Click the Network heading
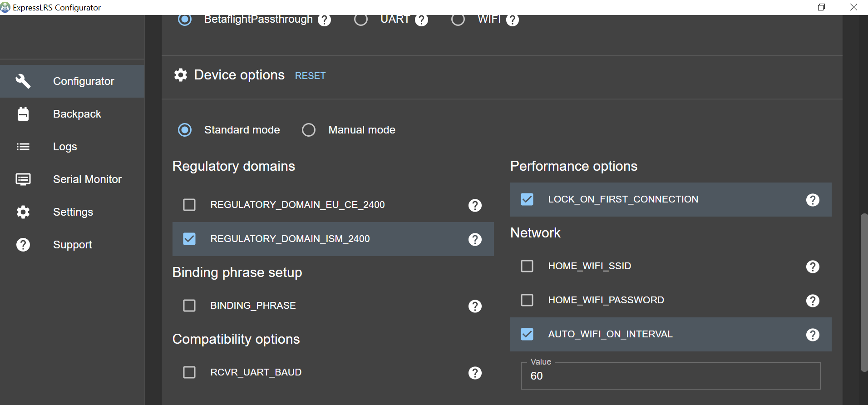 [535, 233]
